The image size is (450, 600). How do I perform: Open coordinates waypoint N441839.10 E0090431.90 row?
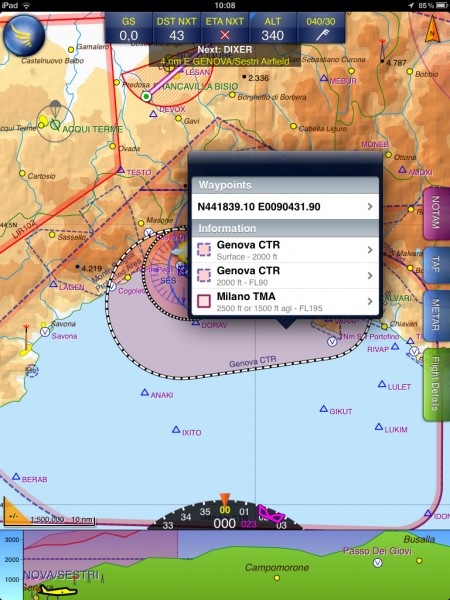[x=285, y=207]
